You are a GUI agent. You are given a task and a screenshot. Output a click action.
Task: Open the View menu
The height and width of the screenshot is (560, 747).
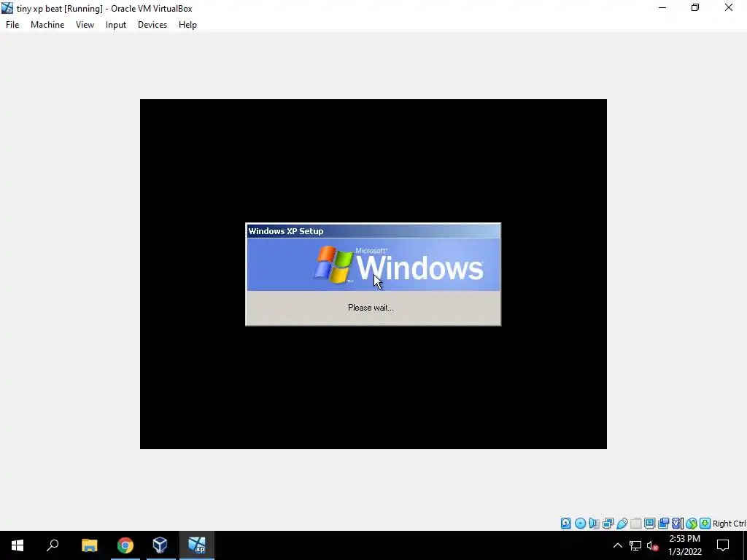pyautogui.click(x=85, y=25)
